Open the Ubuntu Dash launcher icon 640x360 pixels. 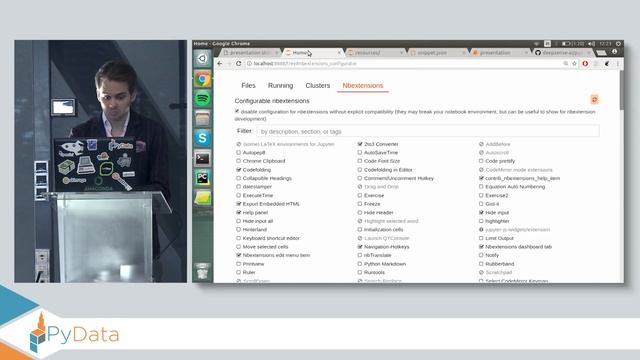202,59
